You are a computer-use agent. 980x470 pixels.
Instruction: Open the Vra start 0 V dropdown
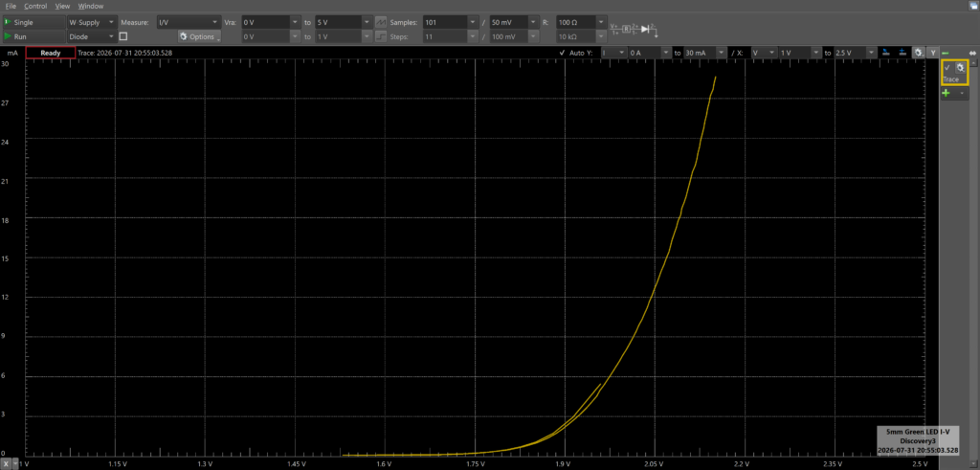pos(271,22)
